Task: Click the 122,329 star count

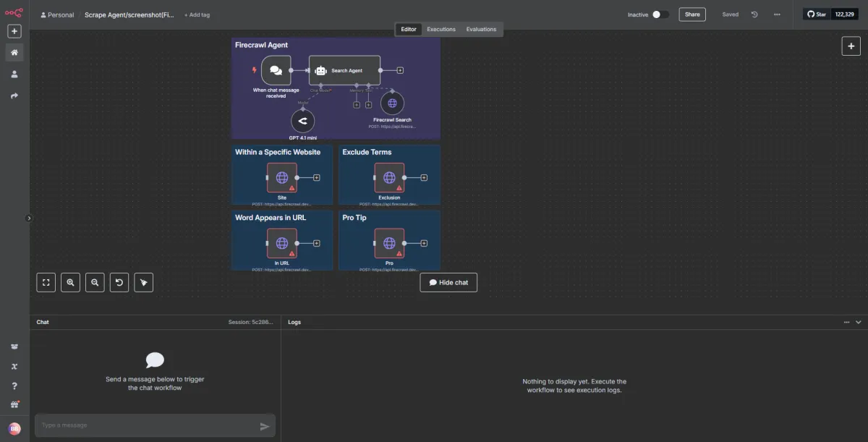Action: (x=845, y=14)
